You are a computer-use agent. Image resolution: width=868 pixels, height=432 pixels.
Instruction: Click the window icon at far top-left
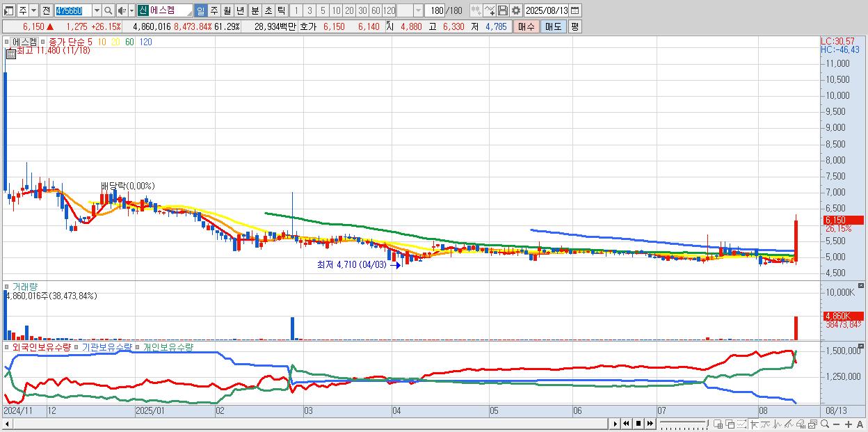pyautogui.click(x=8, y=10)
